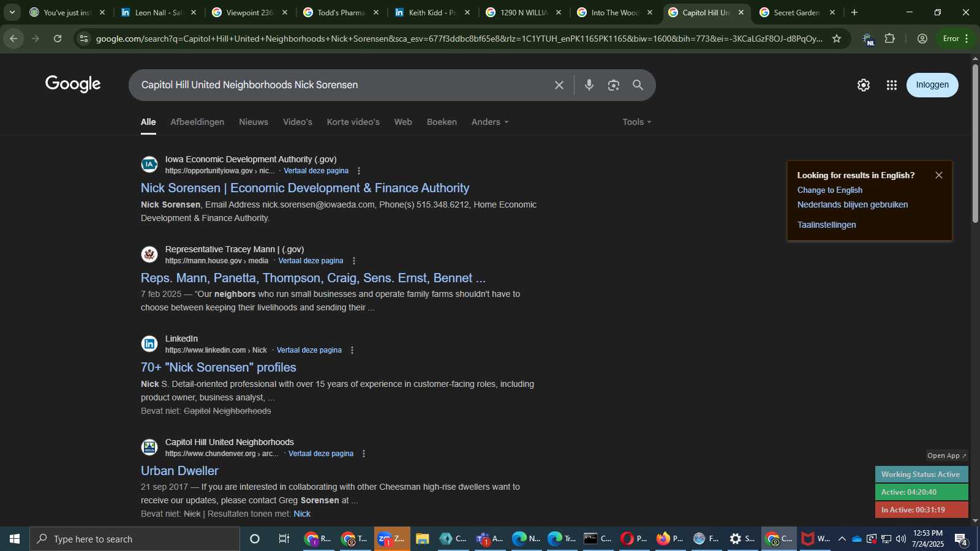
Task: Open Nick Sorensen Economic Development result link
Action: [305, 188]
